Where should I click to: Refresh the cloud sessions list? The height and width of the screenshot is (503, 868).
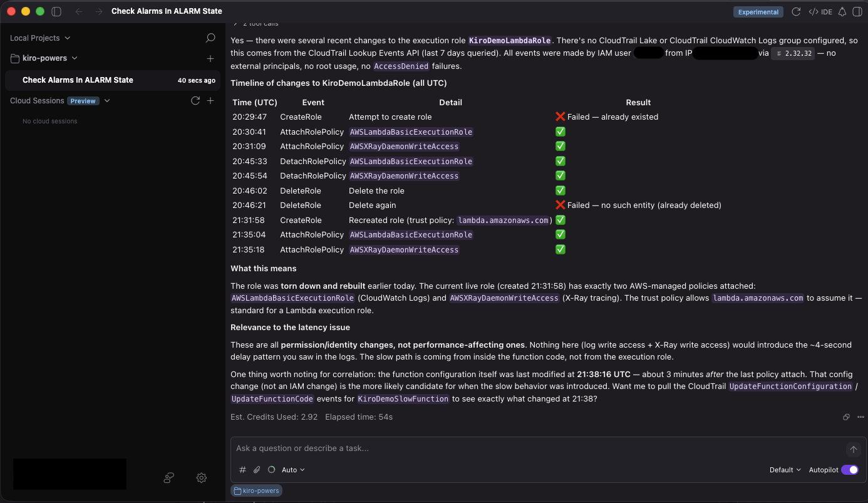point(195,101)
